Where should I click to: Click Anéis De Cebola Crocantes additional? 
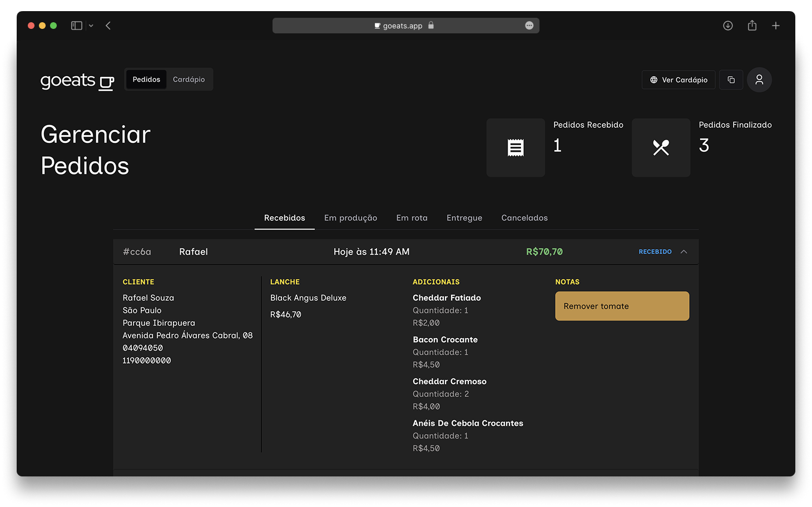tap(468, 423)
